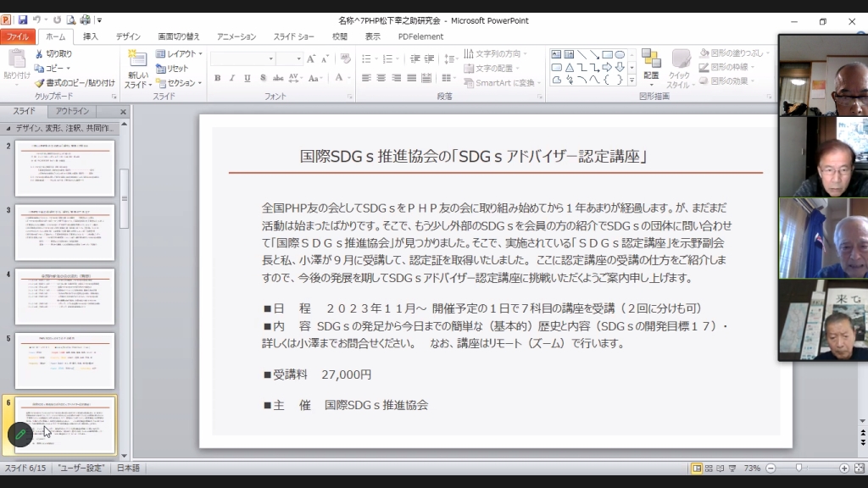The height and width of the screenshot is (488, 868).
Task: Select the Rectangle shape in shapes gallery
Action: tap(607, 54)
